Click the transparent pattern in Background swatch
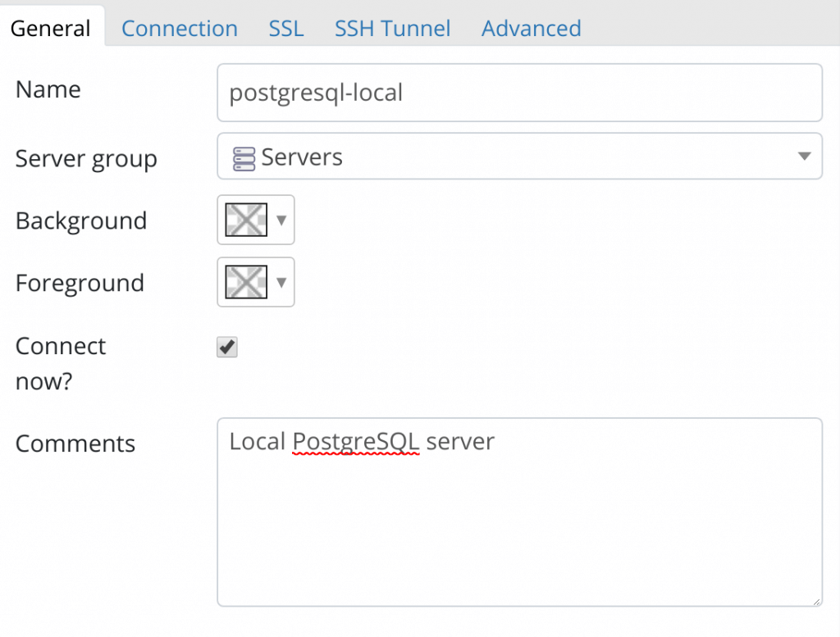This screenshot has width=840, height=637. (245, 220)
